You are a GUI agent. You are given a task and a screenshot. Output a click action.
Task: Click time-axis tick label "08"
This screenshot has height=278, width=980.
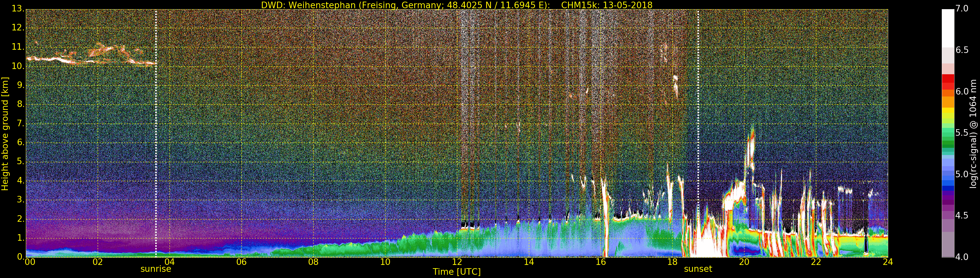tap(313, 262)
